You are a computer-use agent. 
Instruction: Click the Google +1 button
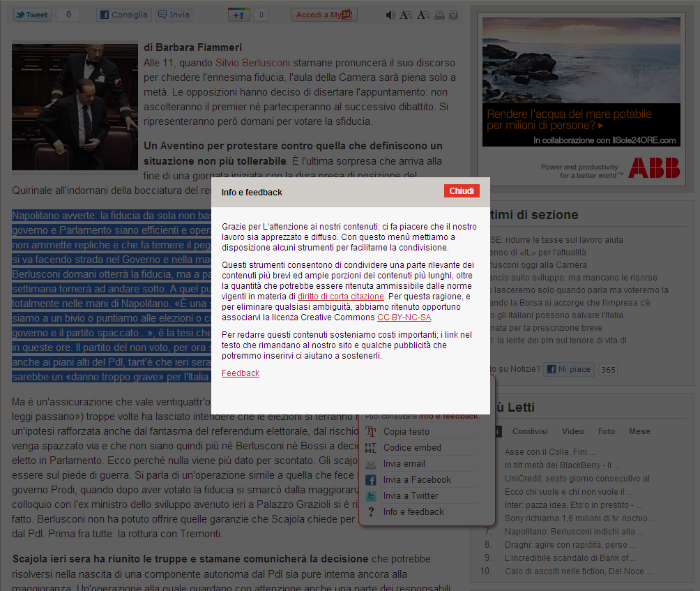pos(239,15)
